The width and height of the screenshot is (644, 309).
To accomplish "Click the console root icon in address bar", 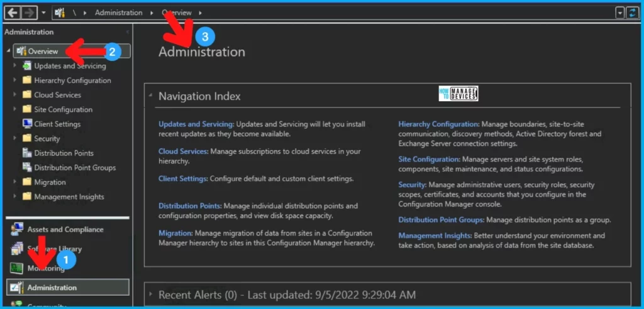I will [x=60, y=13].
